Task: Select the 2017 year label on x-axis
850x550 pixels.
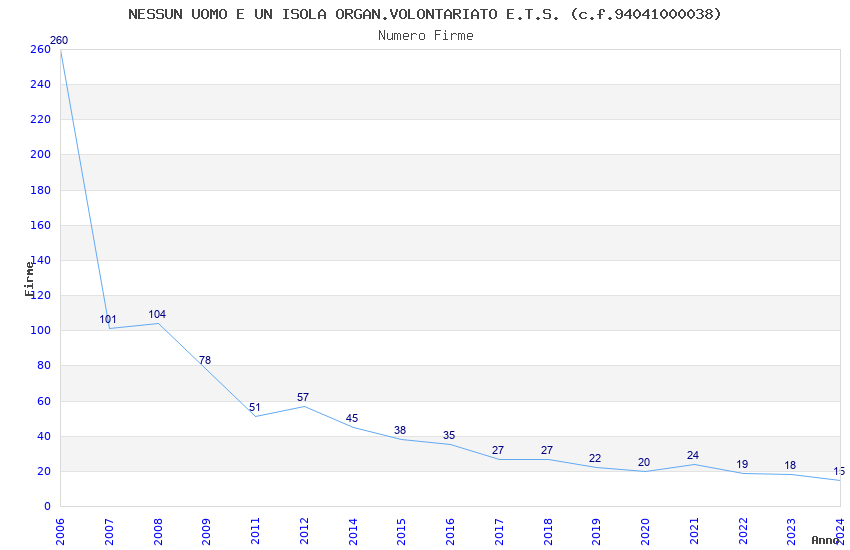Action: click(499, 531)
